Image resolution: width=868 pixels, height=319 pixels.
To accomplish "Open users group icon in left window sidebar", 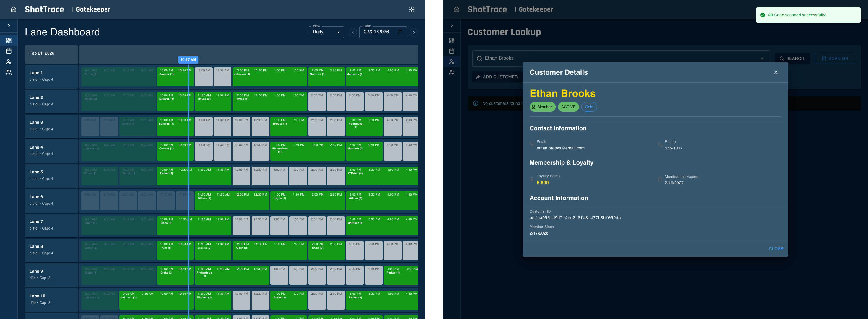I will coord(9,72).
